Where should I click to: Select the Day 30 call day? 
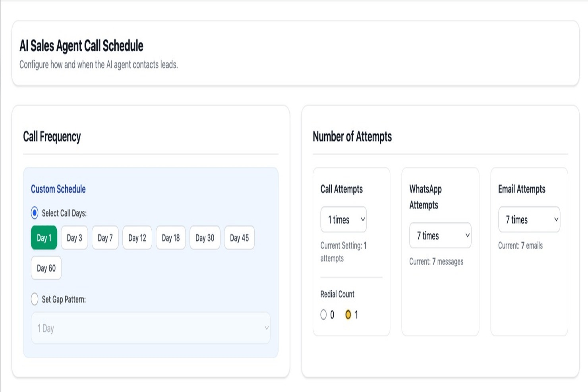point(205,238)
